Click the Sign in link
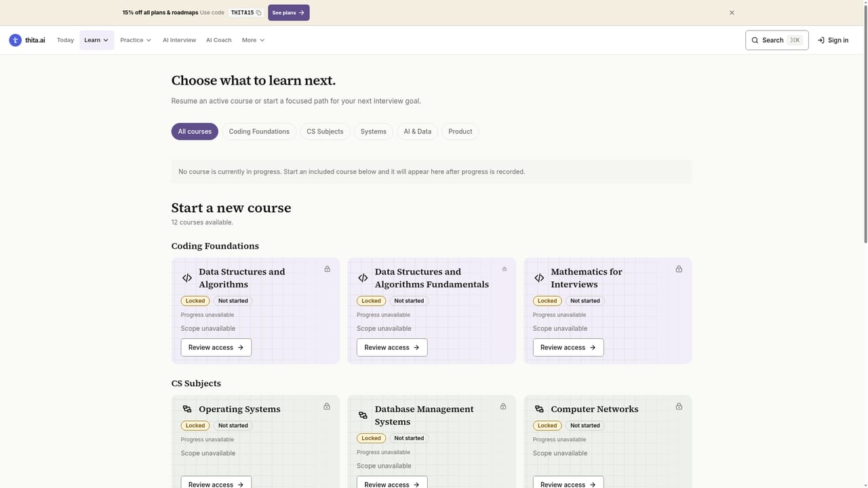Viewport: 868px width, 488px height. [x=833, y=40]
